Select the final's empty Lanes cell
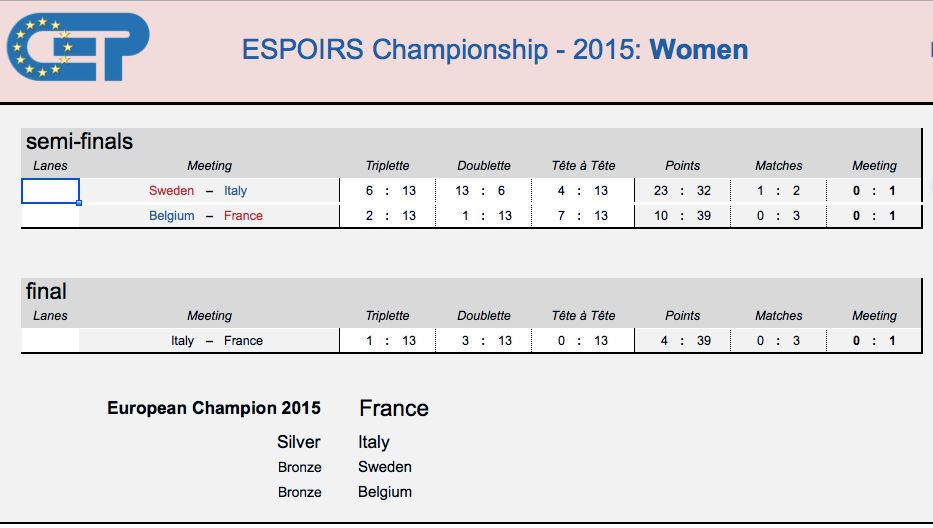The height and width of the screenshot is (528, 933). point(51,340)
